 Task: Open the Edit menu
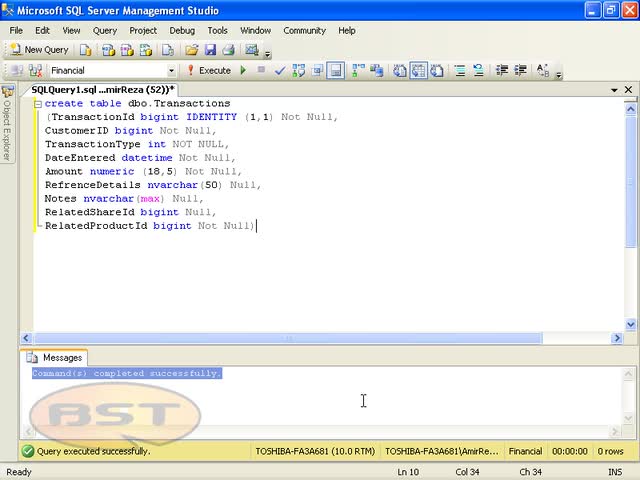pos(42,31)
